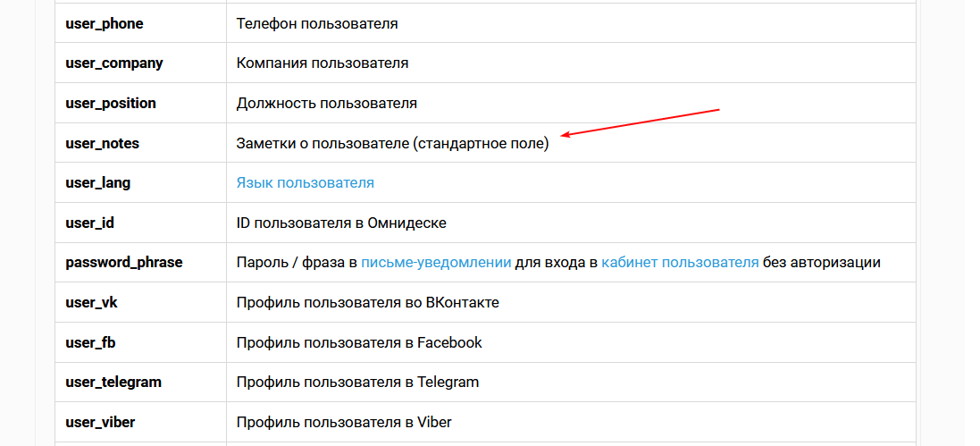Click the user_company variable cell

coord(140,63)
